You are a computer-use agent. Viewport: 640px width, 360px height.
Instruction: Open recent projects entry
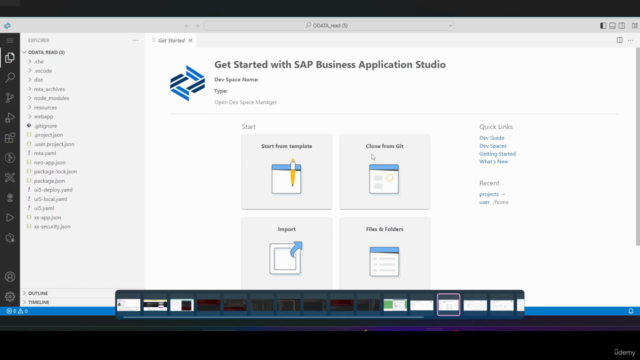(489, 194)
